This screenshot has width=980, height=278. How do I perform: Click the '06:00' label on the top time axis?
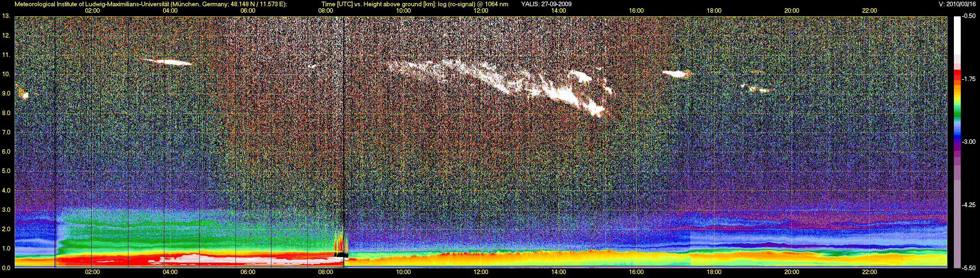(248, 11)
